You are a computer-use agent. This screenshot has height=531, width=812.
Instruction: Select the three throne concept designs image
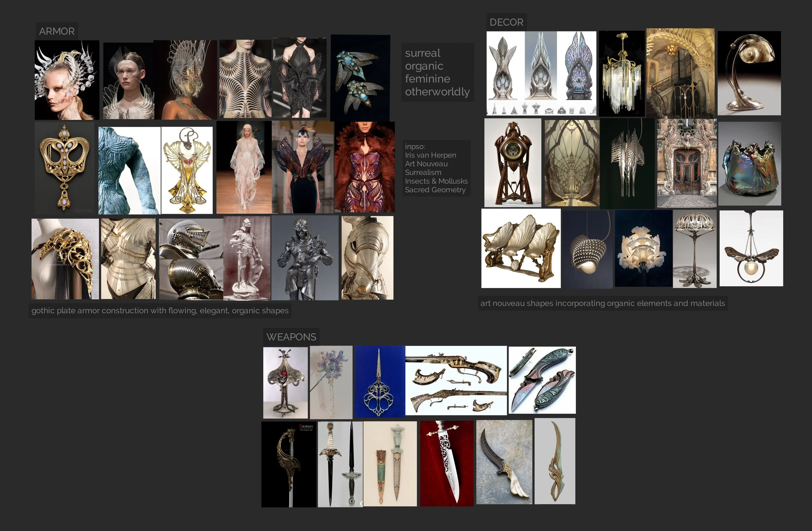click(x=541, y=73)
